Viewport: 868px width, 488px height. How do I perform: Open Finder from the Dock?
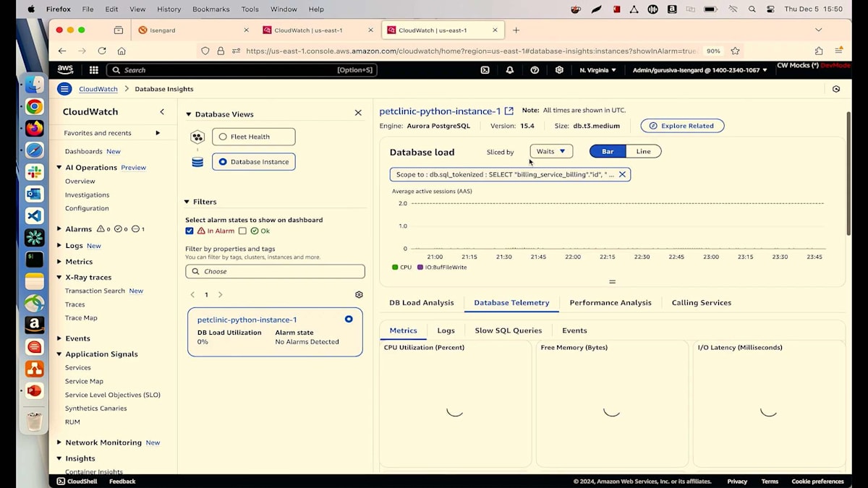point(34,85)
